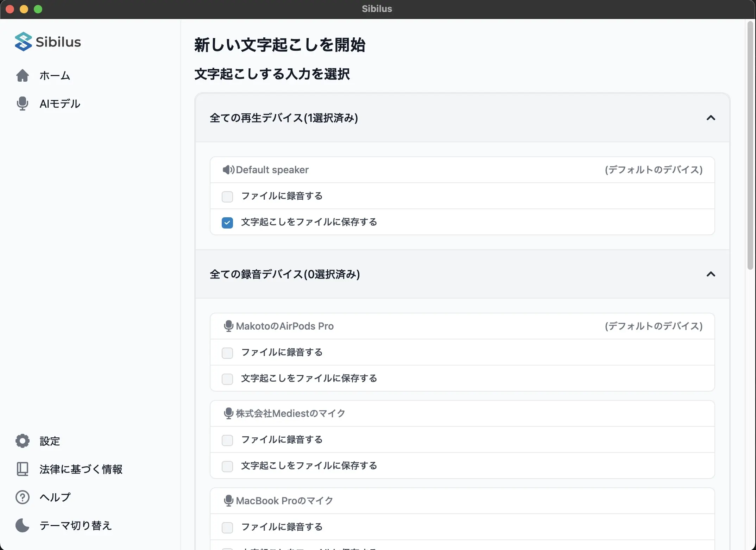This screenshot has width=756, height=550.
Task: Open 法律に基づく情報 in the sidebar
Action: 81,469
